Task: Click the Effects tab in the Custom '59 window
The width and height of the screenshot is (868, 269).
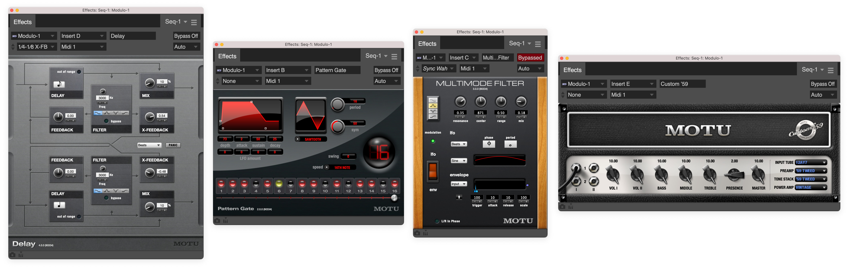Action: [573, 70]
